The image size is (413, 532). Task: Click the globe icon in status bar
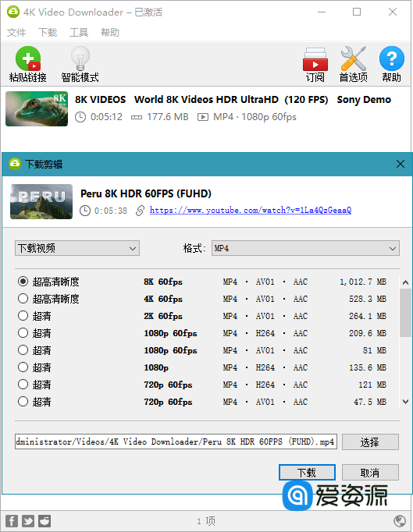pyautogui.click(x=400, y=520)
